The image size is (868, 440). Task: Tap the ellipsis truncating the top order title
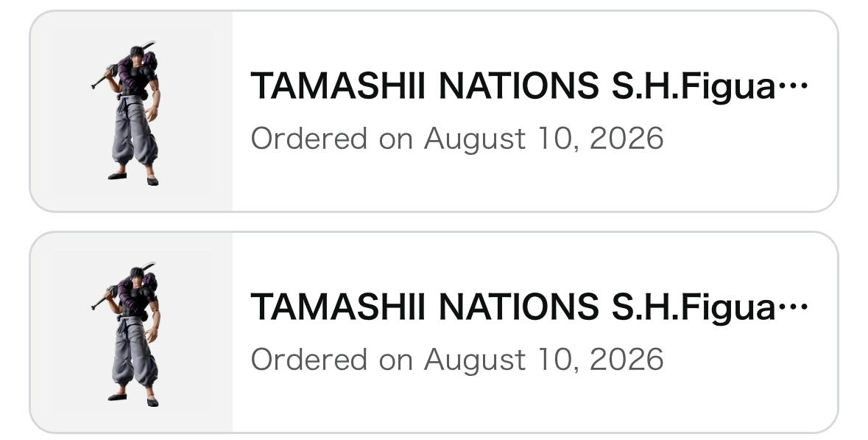click(x=793, y=86)
